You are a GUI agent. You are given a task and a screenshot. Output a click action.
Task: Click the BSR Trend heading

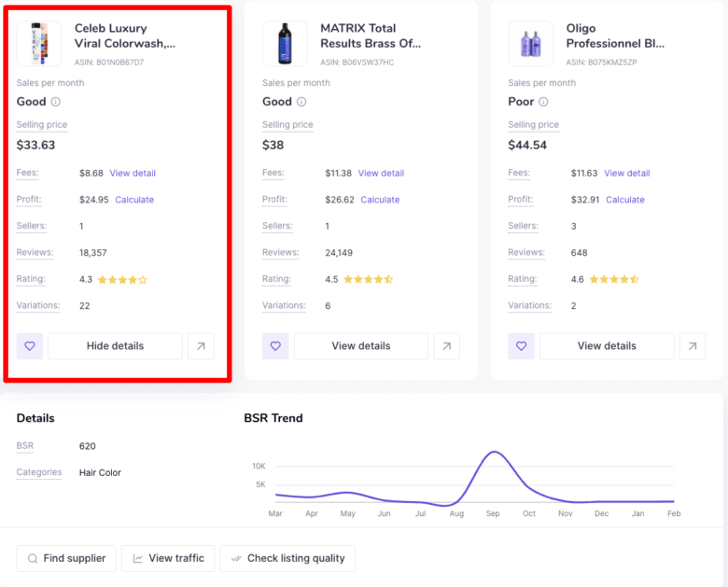273,418
